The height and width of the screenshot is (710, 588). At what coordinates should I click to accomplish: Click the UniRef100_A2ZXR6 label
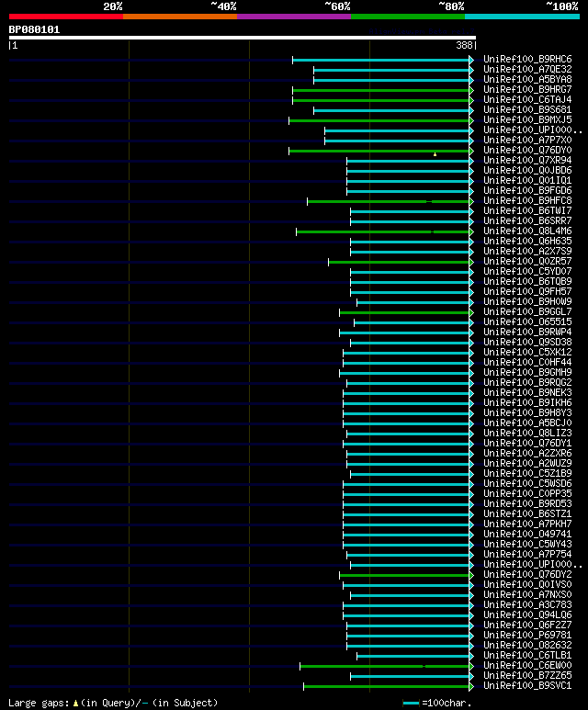pyautogui.click(x=527, y=453)
